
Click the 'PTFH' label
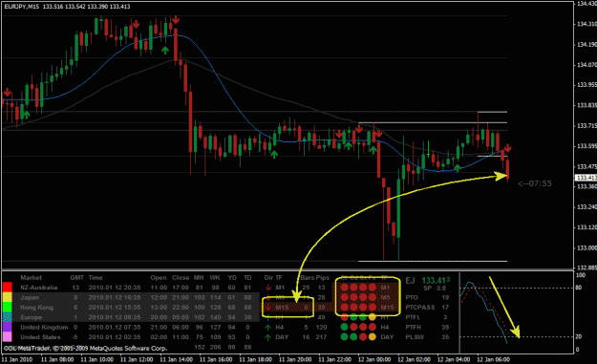(x=413, y=327)
